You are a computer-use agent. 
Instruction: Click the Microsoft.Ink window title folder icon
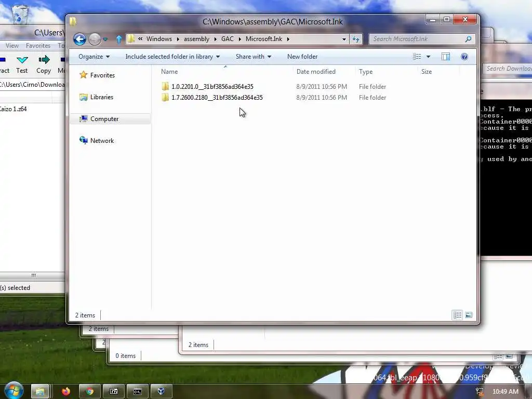pyautogui.click(x=73, y=22)
